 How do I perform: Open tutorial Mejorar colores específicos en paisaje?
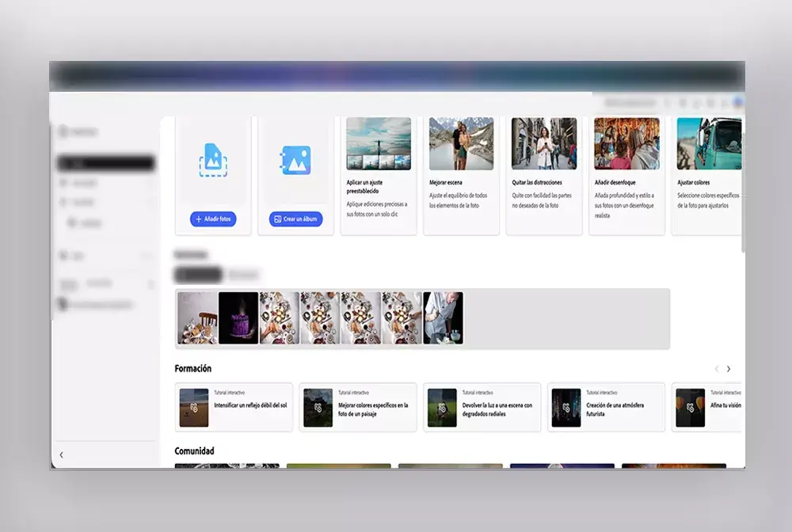point(358,407)
